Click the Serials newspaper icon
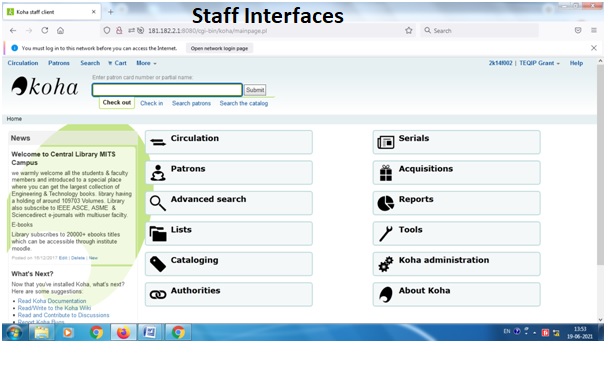The width and height of the screenshot is (615, 375). 386,142
